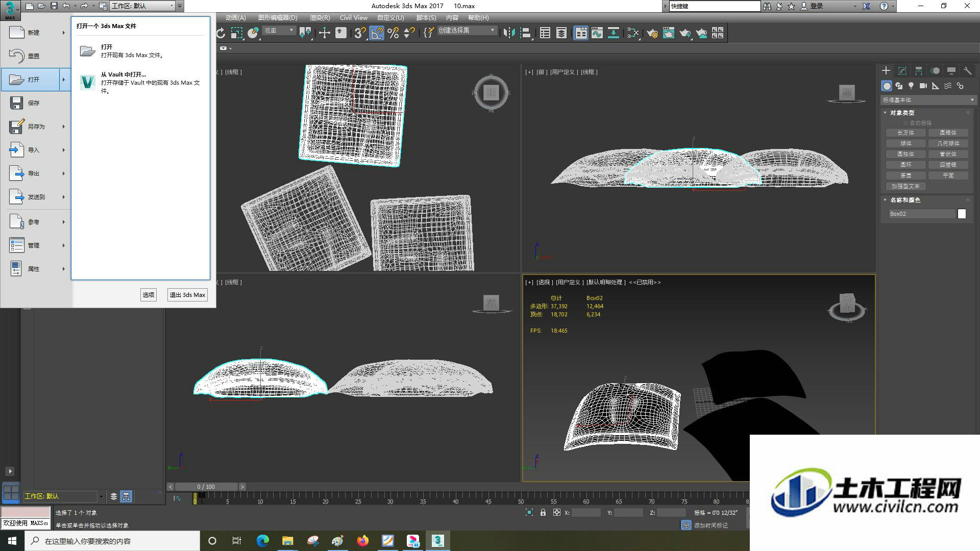Toggle the Scene Explorer icon
The width and height of the screenshot is (980, 551).
pos(545,33)
